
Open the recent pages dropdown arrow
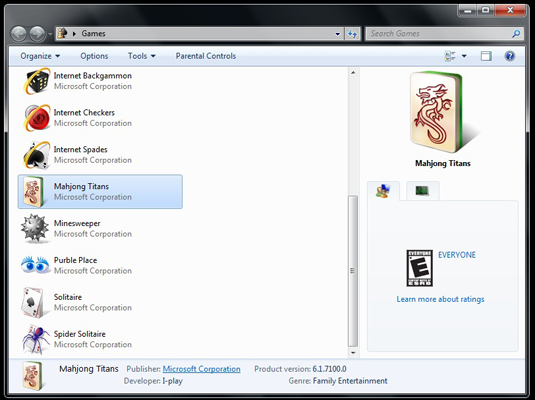click(x=50, y=34)
